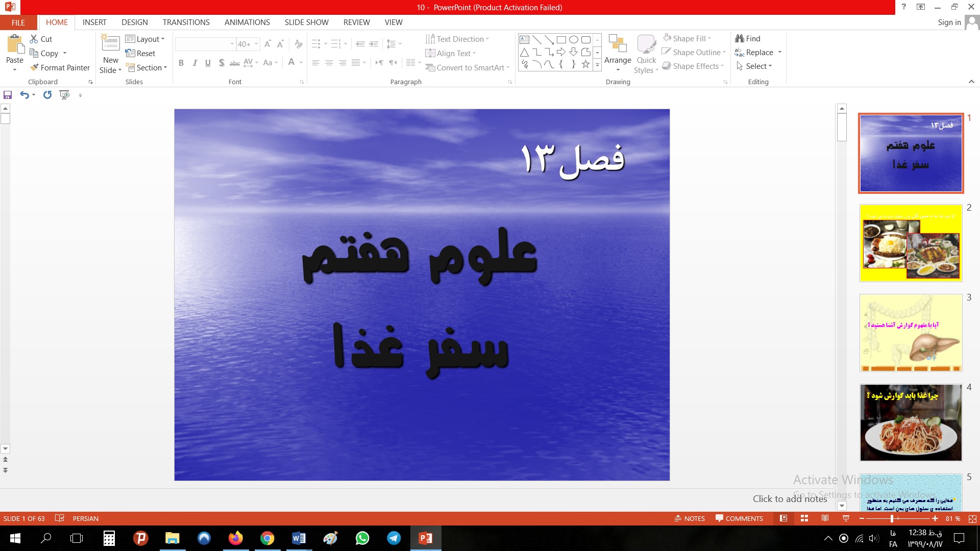Click the Undo arrow icon
Viewport: 980px width, 551px height.
tap(24, 95)
